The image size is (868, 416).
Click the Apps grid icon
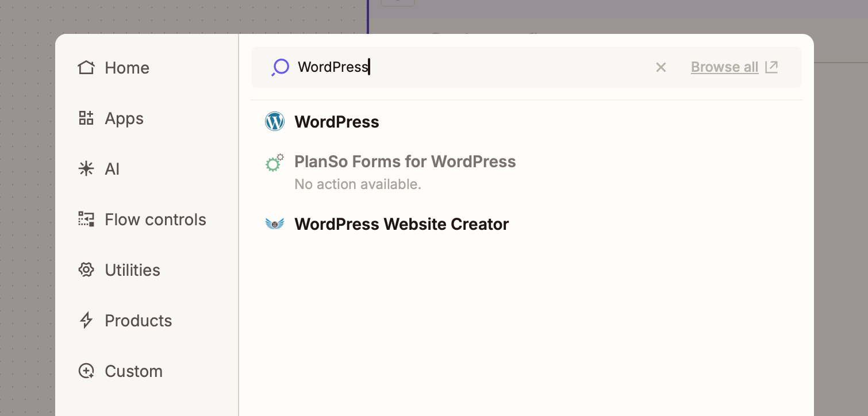tap(86, 118)
